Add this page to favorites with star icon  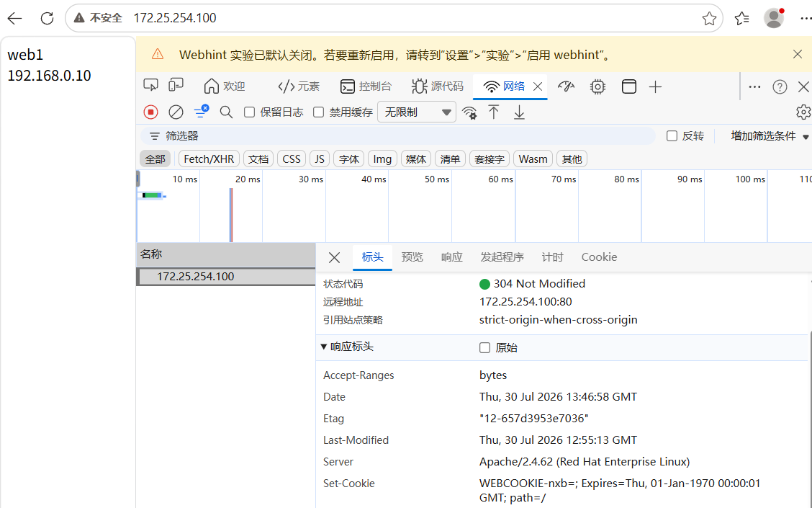(x=709, y=19)
